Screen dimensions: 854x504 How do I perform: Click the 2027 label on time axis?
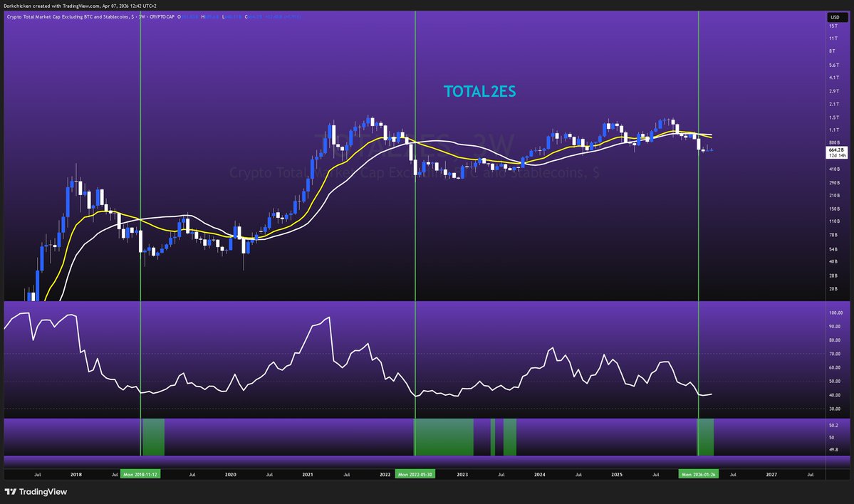pos(771,475)
